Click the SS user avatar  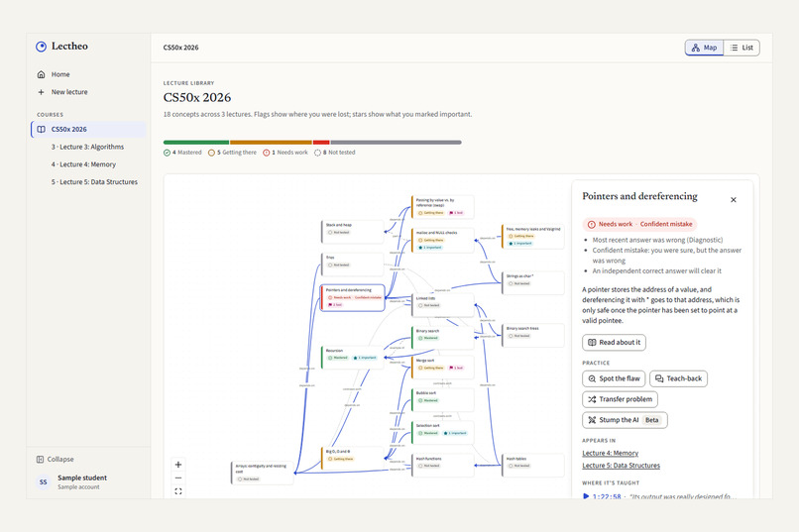pos(44,481)
